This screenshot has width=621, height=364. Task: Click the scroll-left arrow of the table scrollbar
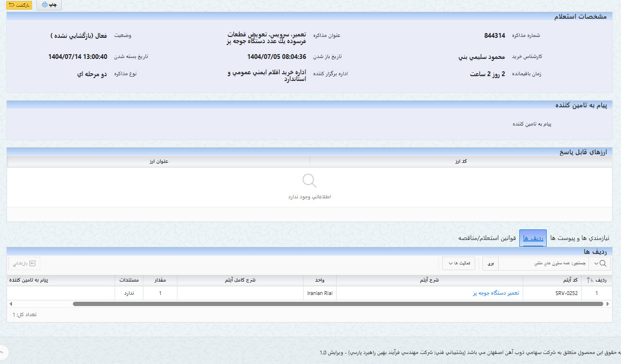coord(10,304)
